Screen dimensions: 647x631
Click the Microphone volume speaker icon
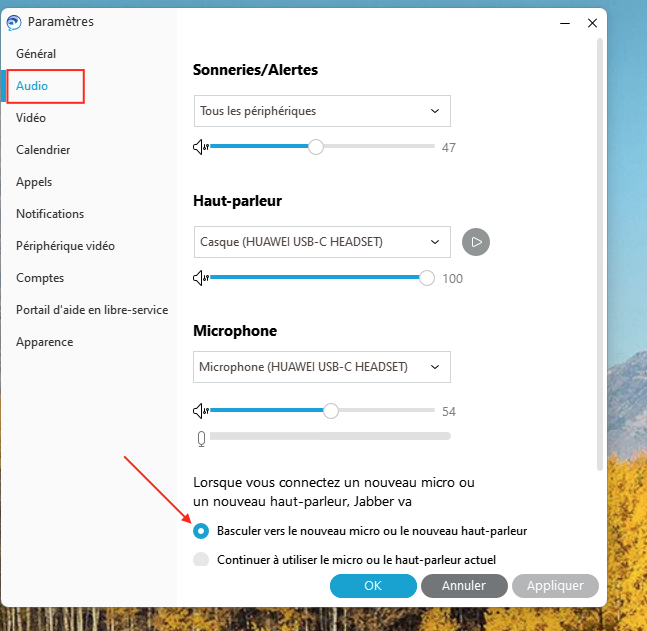200,411
